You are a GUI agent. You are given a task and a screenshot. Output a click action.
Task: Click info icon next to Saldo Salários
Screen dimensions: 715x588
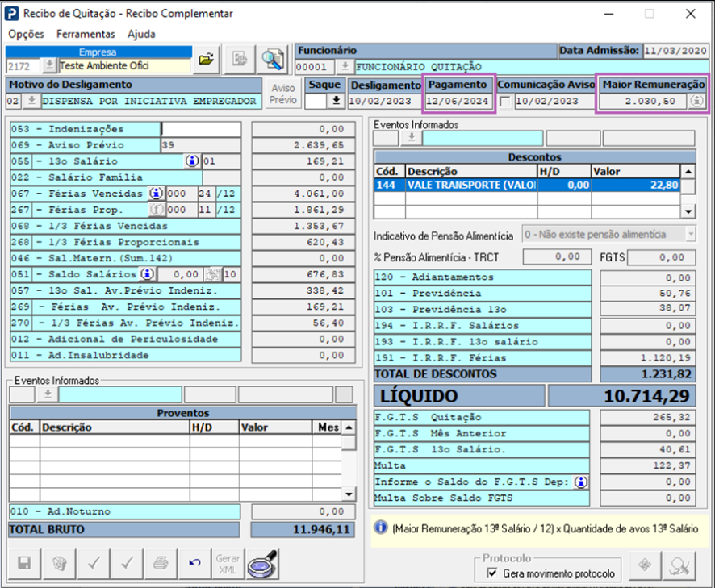pos(148,274)
